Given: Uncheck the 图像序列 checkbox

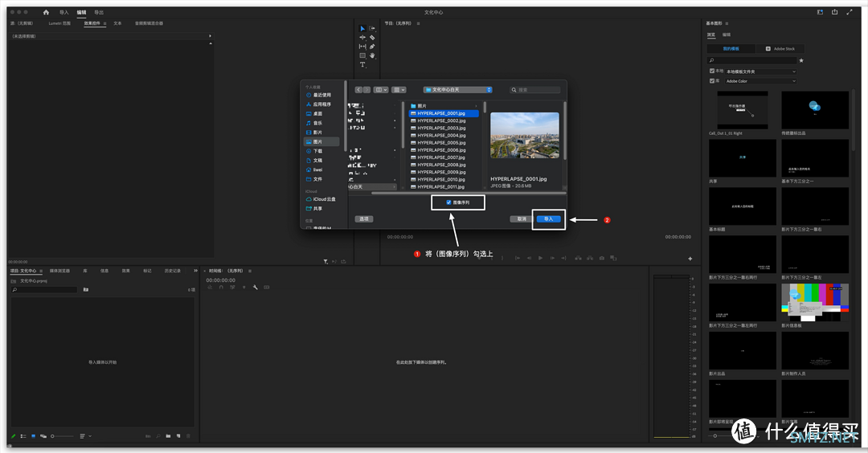Looking at the screenshot, I should (448, 202).
